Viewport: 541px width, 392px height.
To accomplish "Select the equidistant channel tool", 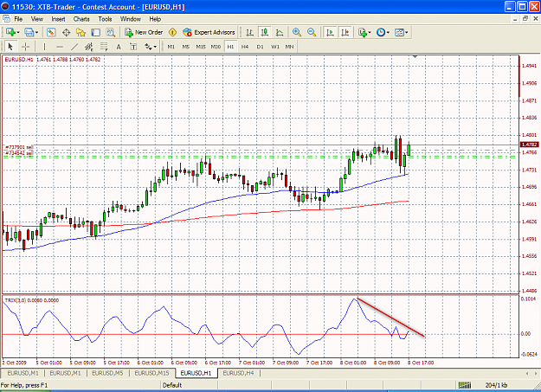I will pos(89,47).
